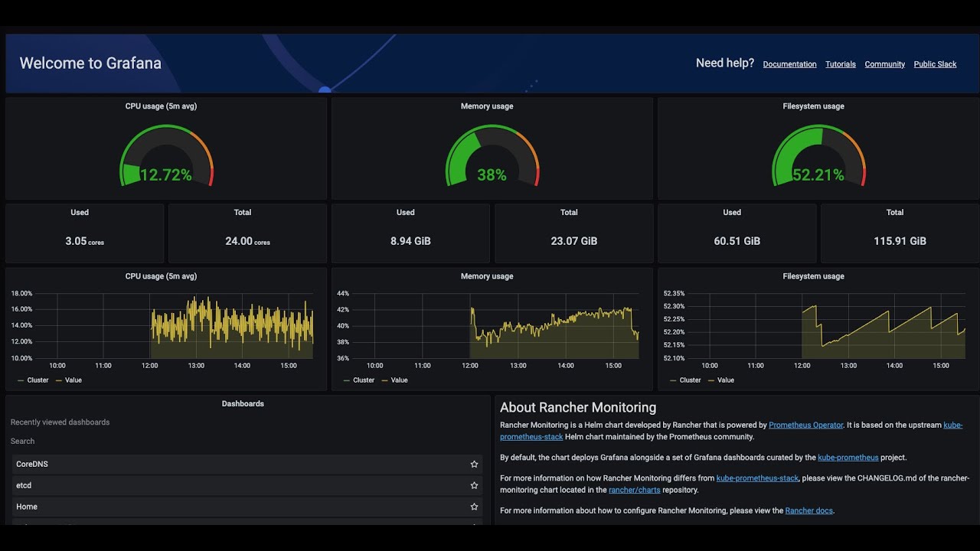980x551 pixels.
Task: Click the Recently viewed dashboards heading
Action: (60, 422)
